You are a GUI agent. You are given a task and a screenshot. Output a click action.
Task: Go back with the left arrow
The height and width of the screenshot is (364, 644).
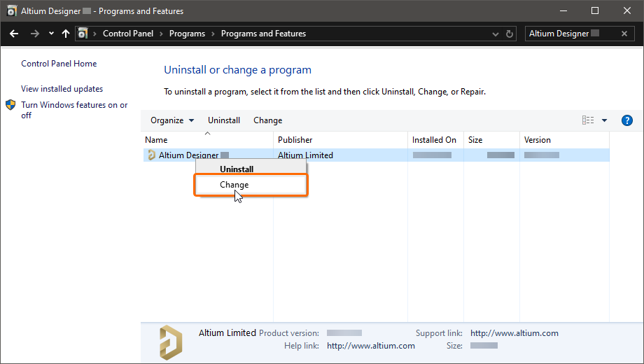pos(14,34)
